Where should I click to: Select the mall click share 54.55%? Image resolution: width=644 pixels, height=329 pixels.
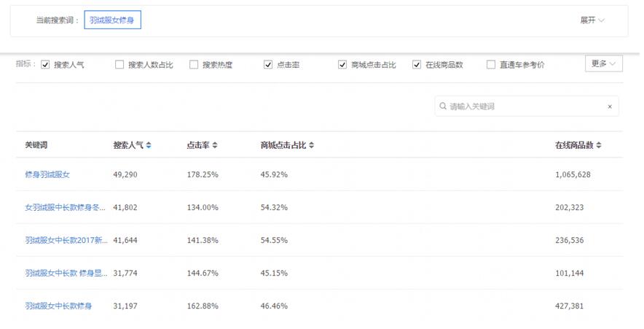click(274, 240)
